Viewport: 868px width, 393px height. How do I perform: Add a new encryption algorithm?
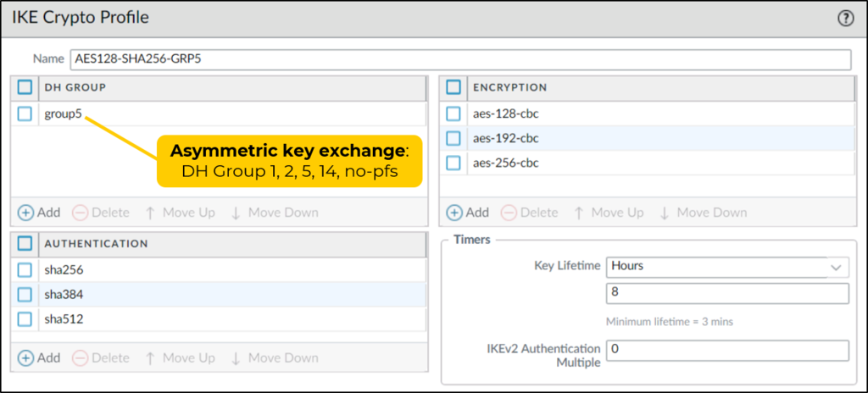point(467,213)
